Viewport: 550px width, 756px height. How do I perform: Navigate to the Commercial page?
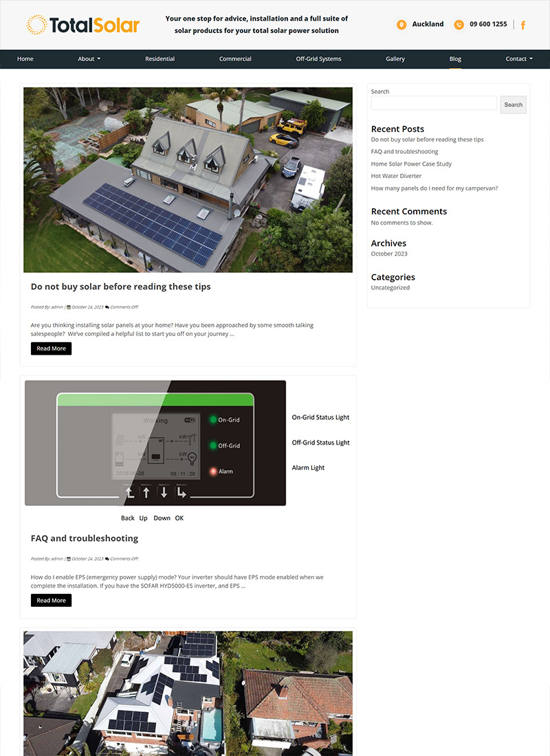click(x=235, y=59)
